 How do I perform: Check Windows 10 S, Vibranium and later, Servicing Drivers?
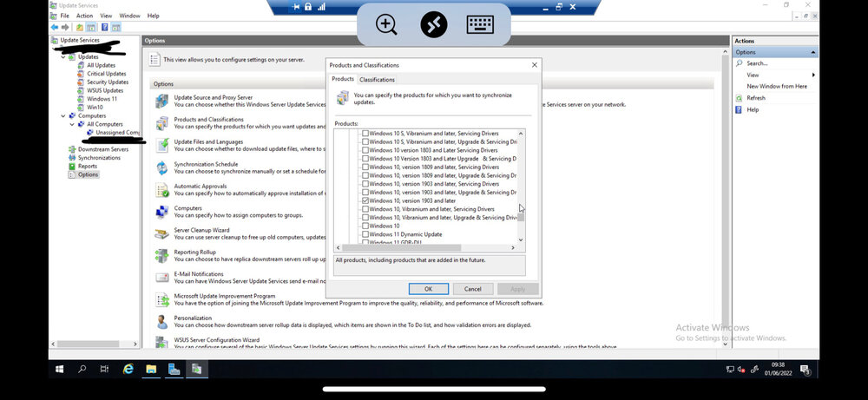(365, 134)
